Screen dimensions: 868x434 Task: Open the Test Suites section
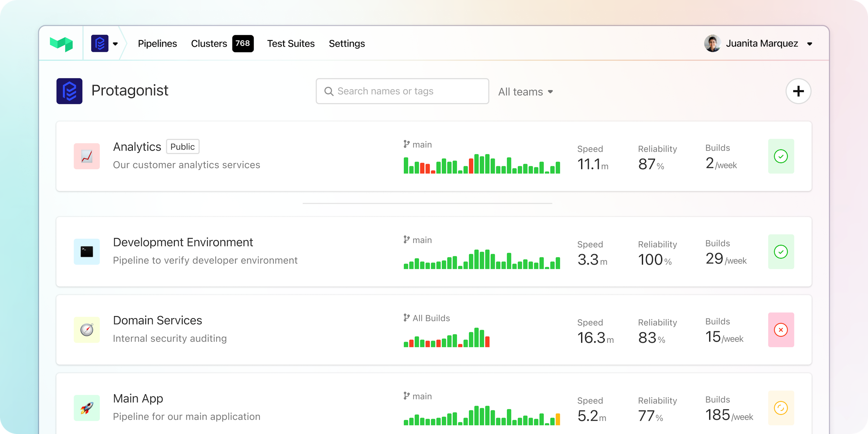click(x=291, y=43)
